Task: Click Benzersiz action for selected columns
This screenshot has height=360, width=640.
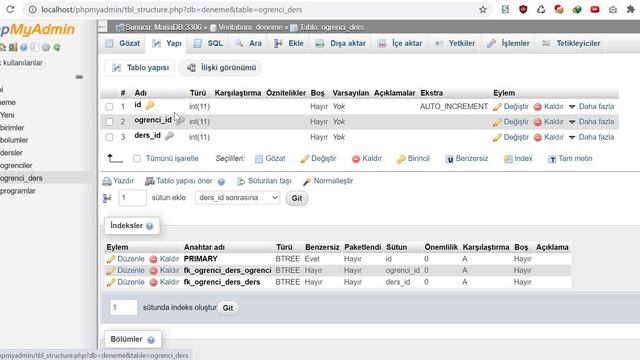Action: [467, 158]
